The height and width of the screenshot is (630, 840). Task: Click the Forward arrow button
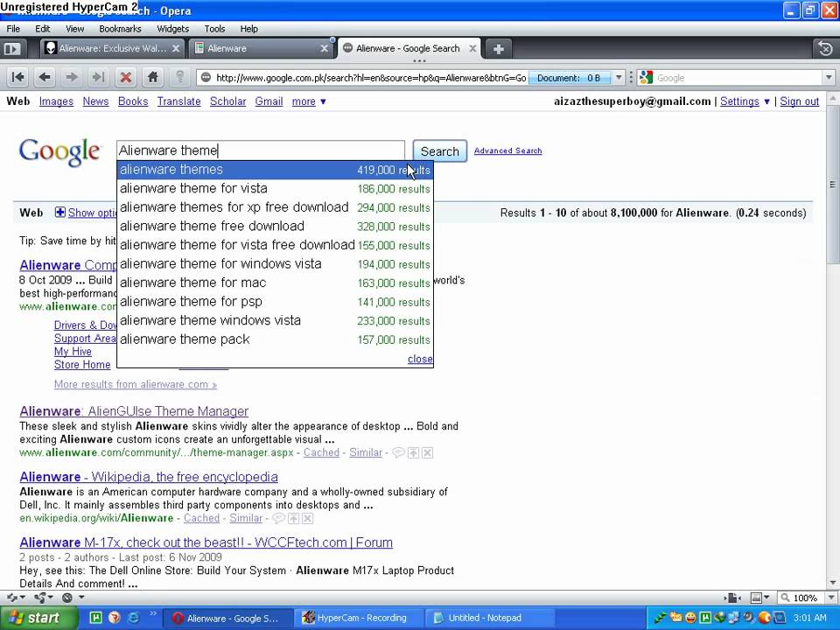pos(71,78)
